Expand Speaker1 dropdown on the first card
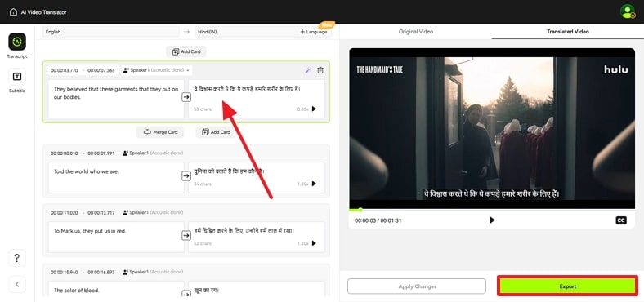Screen dimensions: 644x302 tap(157, 70)
